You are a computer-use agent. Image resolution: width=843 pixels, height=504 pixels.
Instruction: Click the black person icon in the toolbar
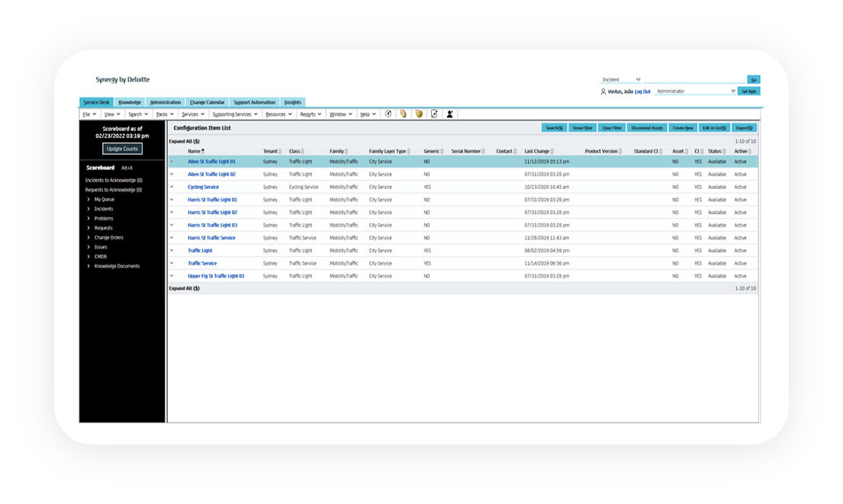pyautogui.click(x=450, y=114)
